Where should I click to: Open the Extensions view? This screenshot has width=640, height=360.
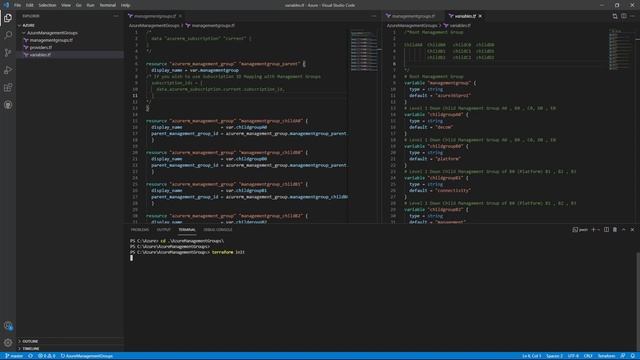[x=8, y=87]
